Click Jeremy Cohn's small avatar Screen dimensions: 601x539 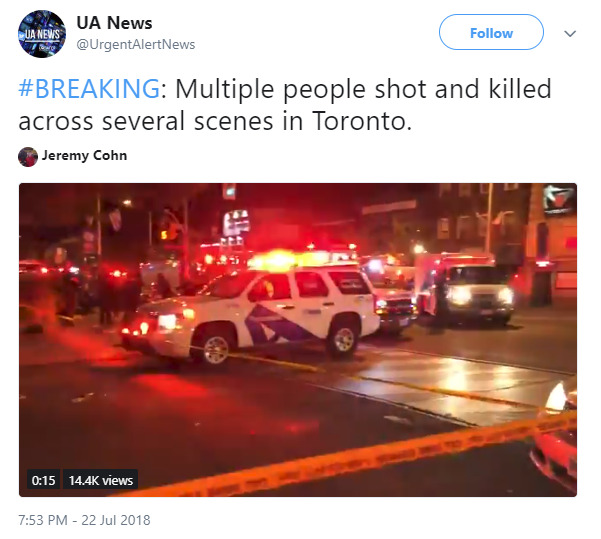click(28, 156)
